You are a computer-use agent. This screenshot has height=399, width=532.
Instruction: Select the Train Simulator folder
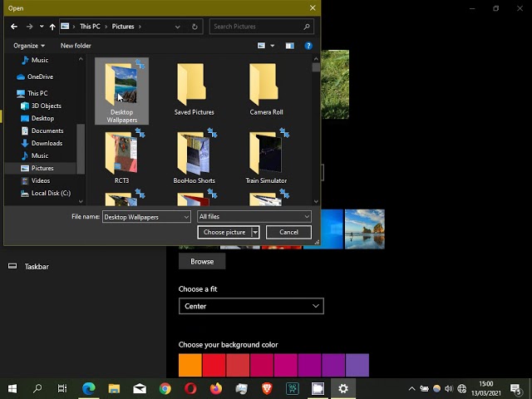click(266, 157)
